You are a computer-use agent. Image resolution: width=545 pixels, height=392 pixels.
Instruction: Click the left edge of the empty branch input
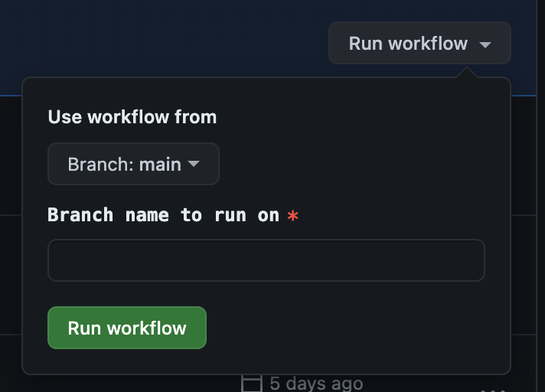56,260
